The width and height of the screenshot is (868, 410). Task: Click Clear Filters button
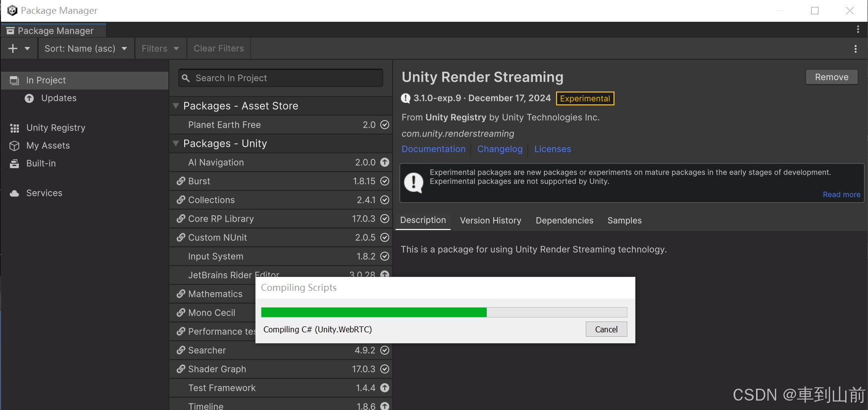(x=219, y=48)
